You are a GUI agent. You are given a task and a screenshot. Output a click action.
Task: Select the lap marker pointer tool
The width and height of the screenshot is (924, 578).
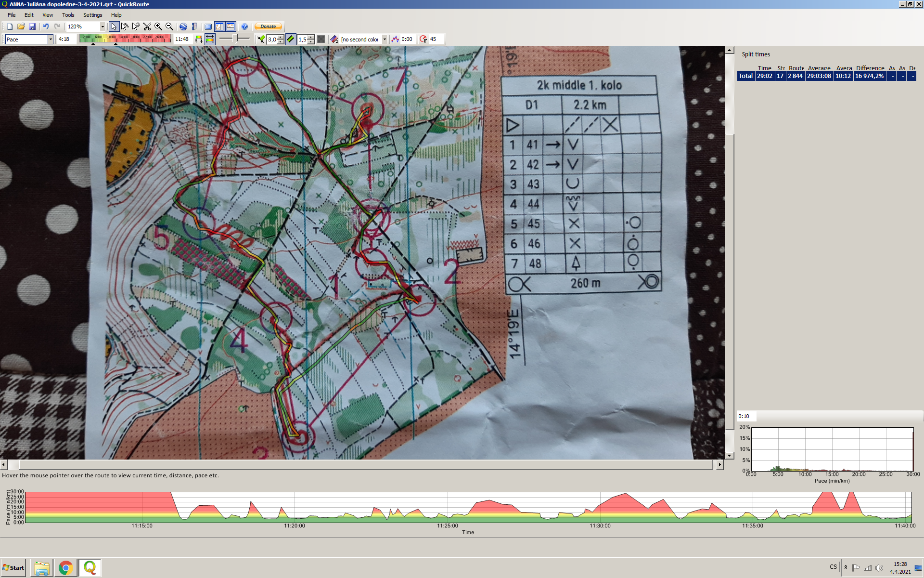pyautogui.click(x=136, y=26)
